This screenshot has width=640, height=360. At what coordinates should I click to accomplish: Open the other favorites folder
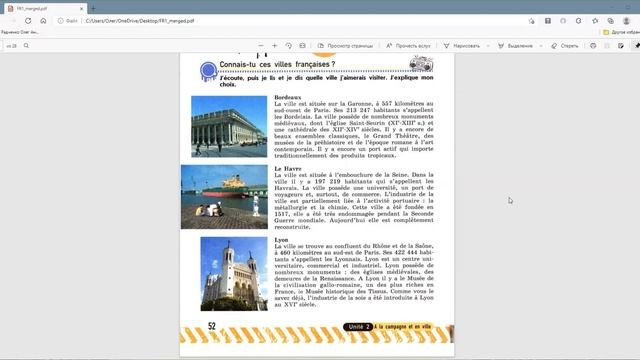tap(621, 32)
